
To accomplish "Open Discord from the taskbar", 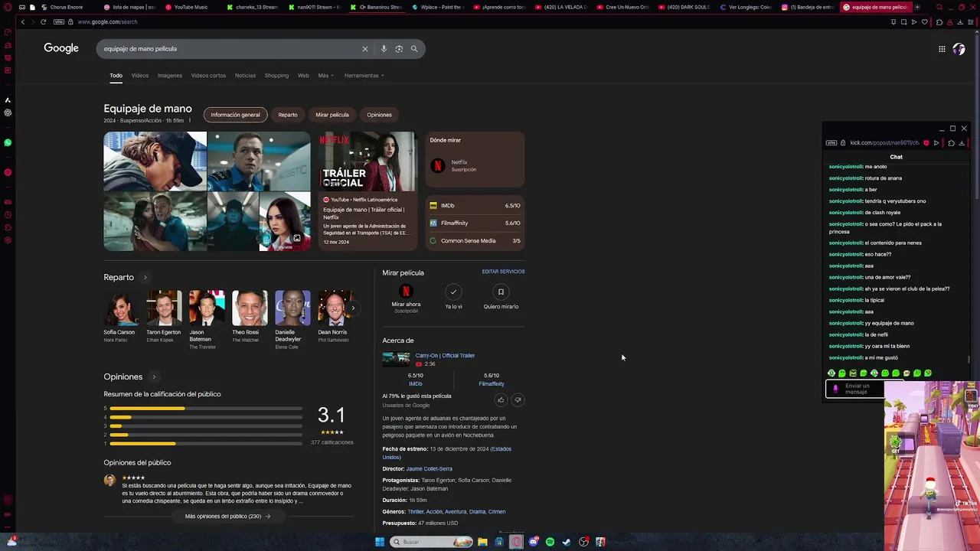I will click(x=533, y=542).
